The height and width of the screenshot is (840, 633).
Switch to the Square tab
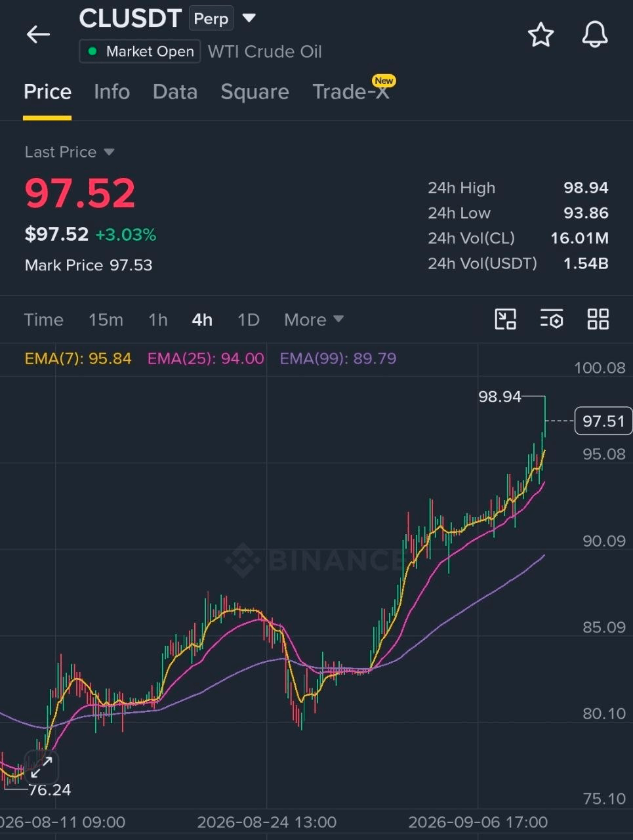(x=255, y=92)
